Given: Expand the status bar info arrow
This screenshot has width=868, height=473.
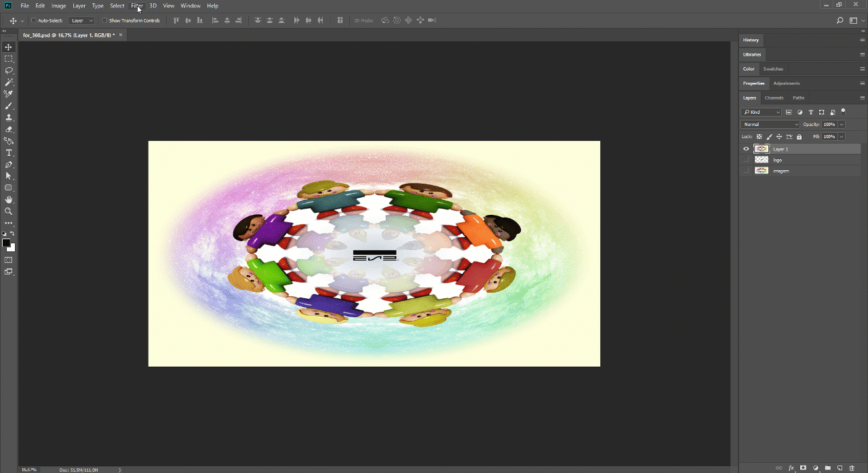Looking at the screenshot, I should (120, 470).
